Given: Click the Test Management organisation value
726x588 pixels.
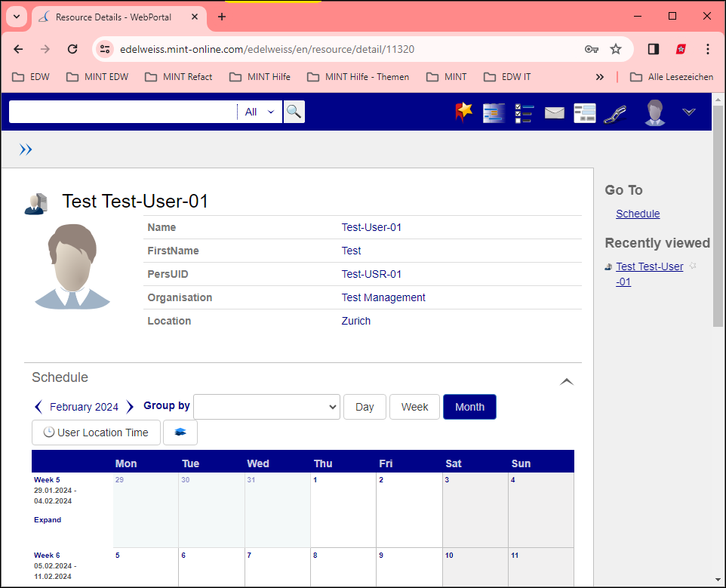Looking at the screenshot, I should tap(383, 297).
